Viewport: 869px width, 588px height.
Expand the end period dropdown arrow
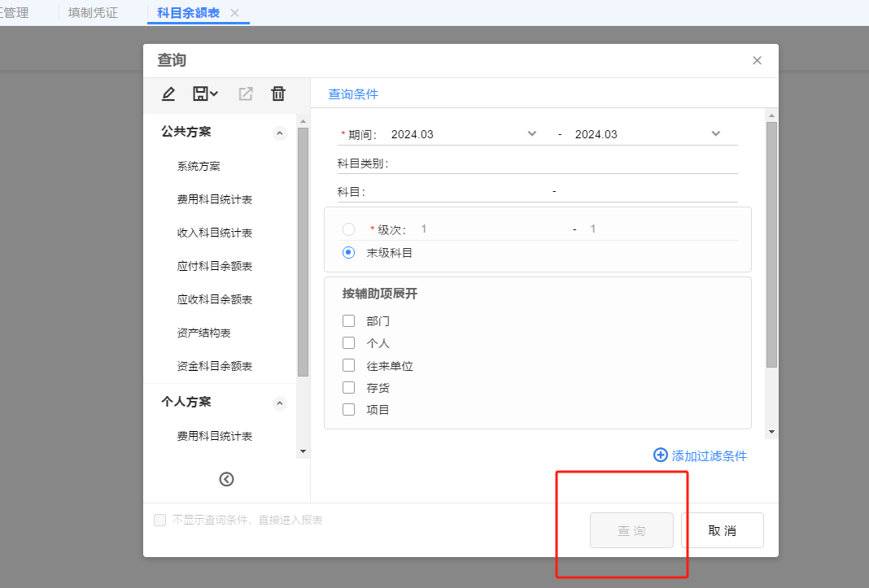click(716, 134)
